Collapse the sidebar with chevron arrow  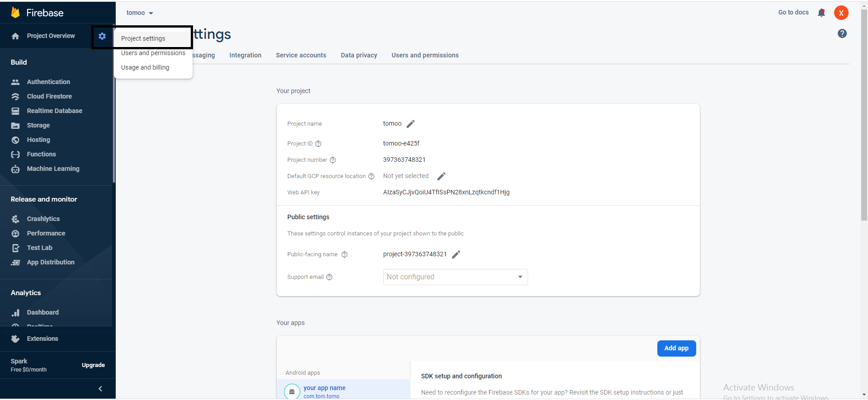click(100, 389)
